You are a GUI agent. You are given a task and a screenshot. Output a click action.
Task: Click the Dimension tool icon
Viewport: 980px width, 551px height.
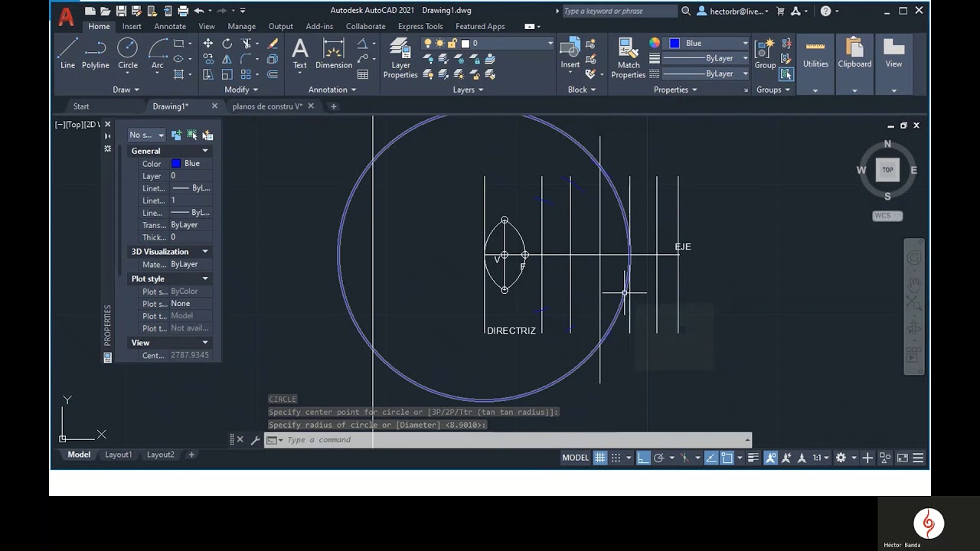click(x=334, y=54)
